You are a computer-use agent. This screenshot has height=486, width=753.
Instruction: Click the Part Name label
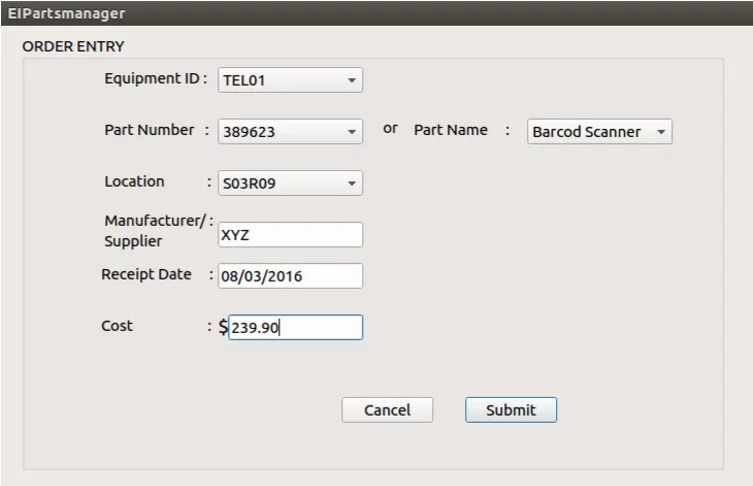pyautogui.click(x=450, y=130)
